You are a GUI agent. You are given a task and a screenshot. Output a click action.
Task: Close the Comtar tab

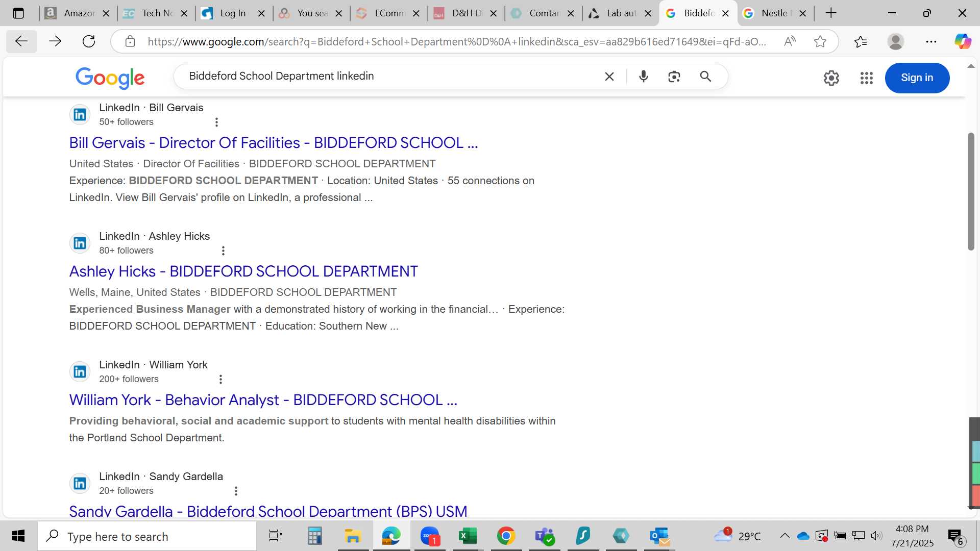click(x=571, y=14)
